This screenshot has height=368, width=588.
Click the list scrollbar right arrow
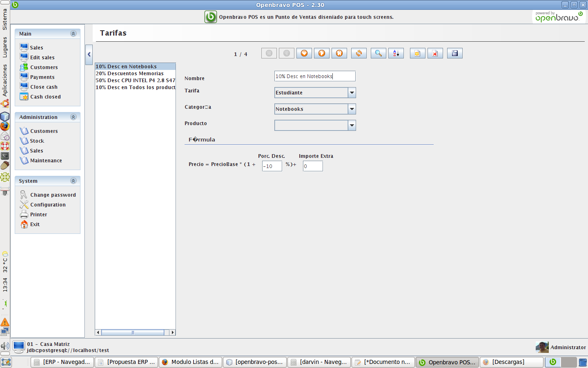point(173,332)
